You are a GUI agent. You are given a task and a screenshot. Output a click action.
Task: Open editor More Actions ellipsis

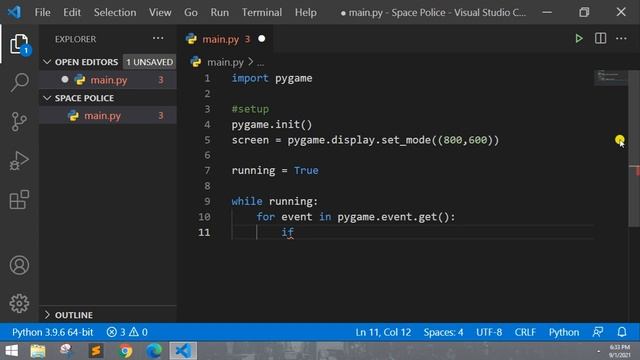point(621,39)
